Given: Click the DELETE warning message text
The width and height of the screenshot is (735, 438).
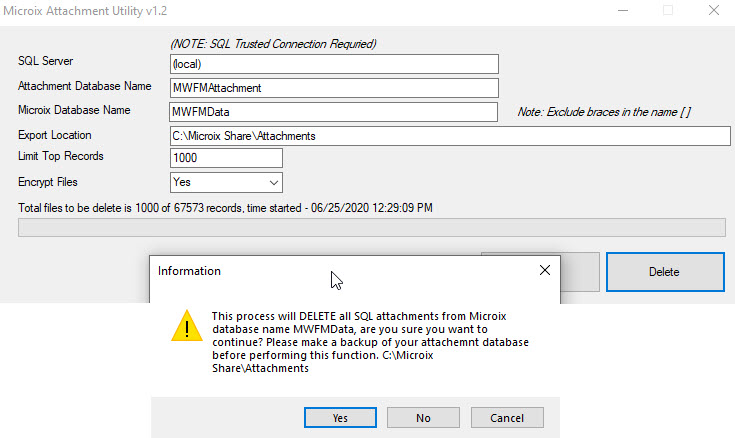Looking at the screenshot, I should [370, 341].
